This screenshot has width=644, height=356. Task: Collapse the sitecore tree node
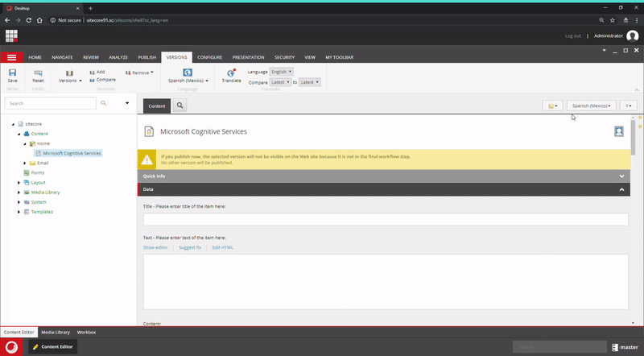13,124
